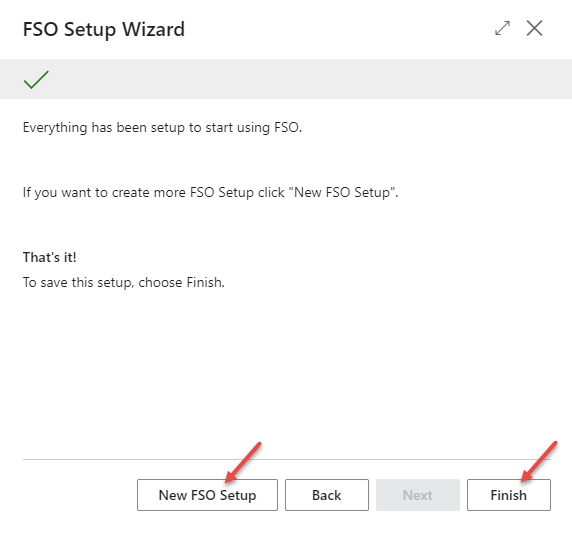Screen dimensions: 572x533
Task: Select the 'Everything has been setup' message
Action: coord(162,128)
